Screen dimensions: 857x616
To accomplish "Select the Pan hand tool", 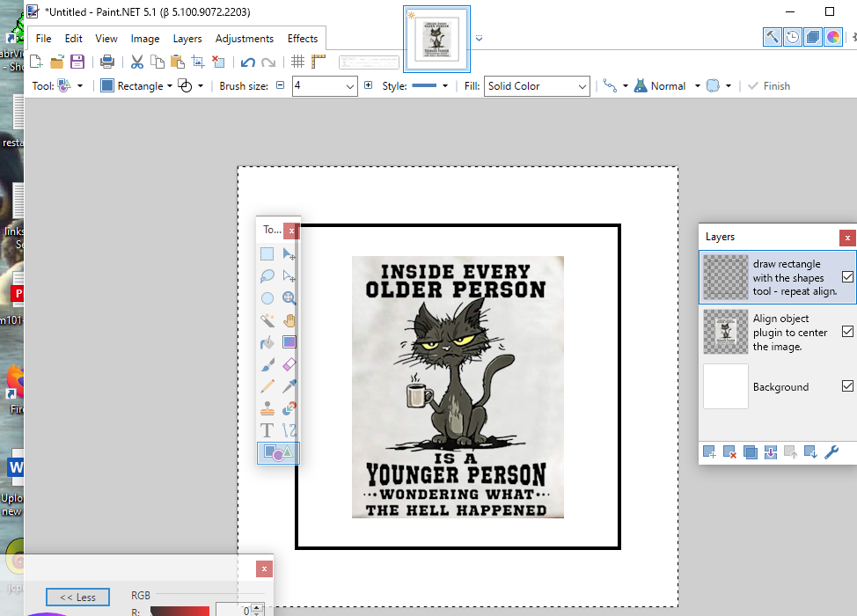I will pos(289,320).
